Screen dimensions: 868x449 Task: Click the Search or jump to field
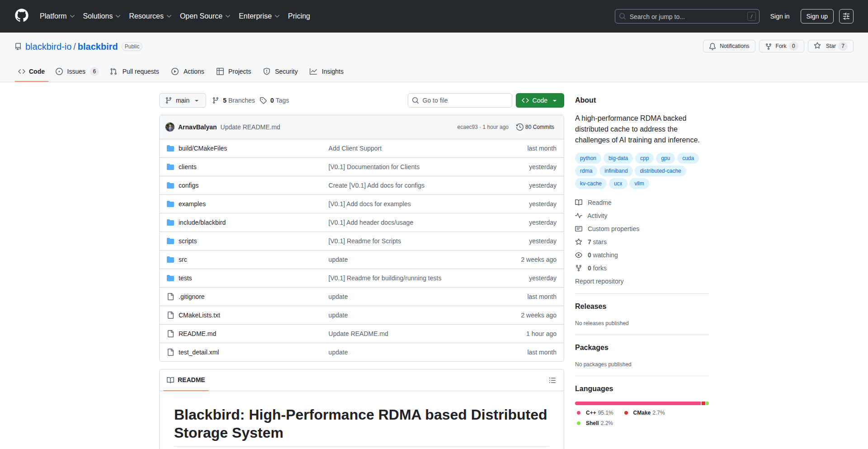click(x=687, y=16)
